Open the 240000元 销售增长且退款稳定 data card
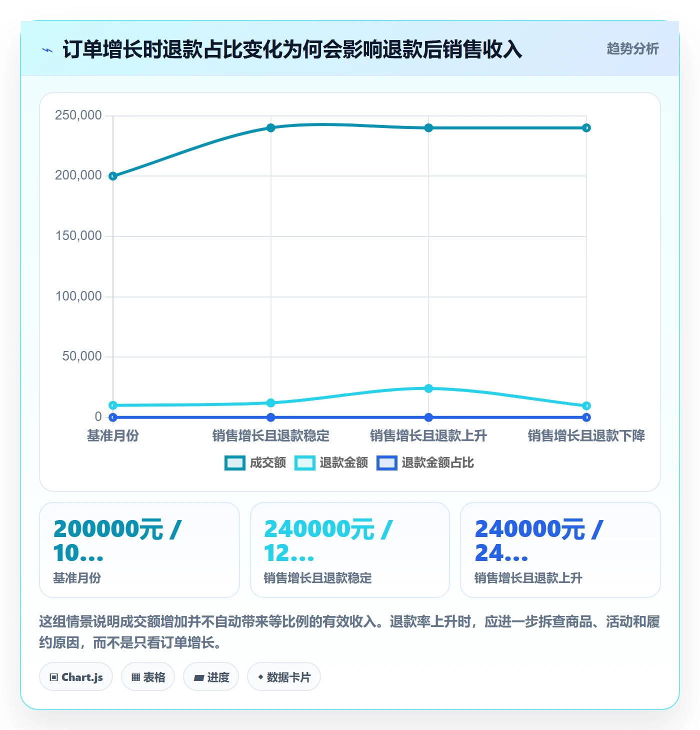Viewport: 700px width, 730px height. click(350, 550)
